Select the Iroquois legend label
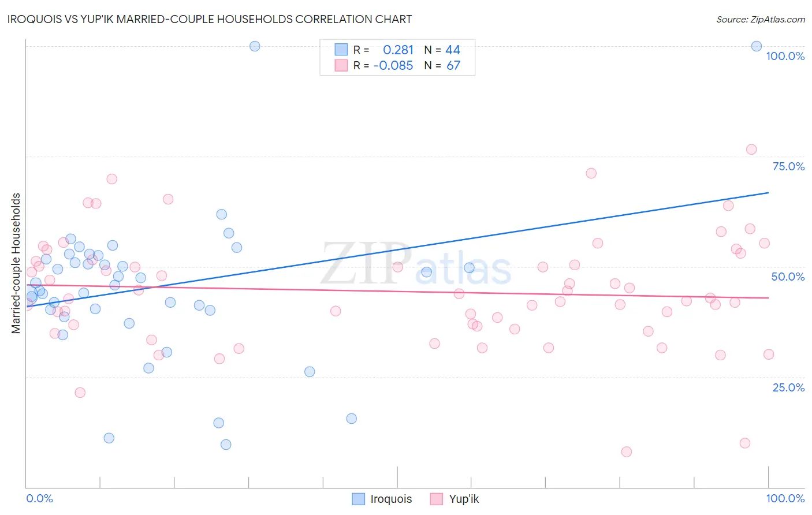Image resolution: width=812 pixels, height=515 pixels. (391, 499)
